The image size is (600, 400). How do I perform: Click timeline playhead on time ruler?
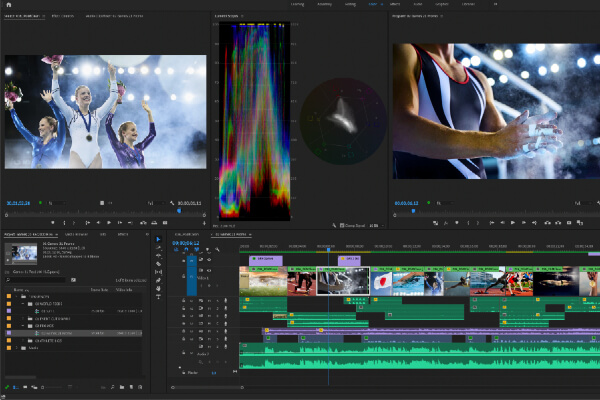(x=328, y=249)
